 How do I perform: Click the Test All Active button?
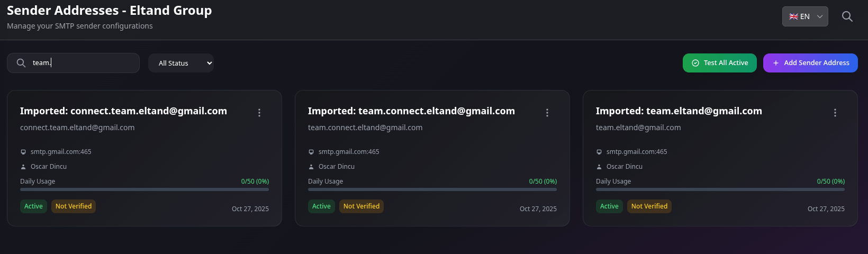point(719,63)
